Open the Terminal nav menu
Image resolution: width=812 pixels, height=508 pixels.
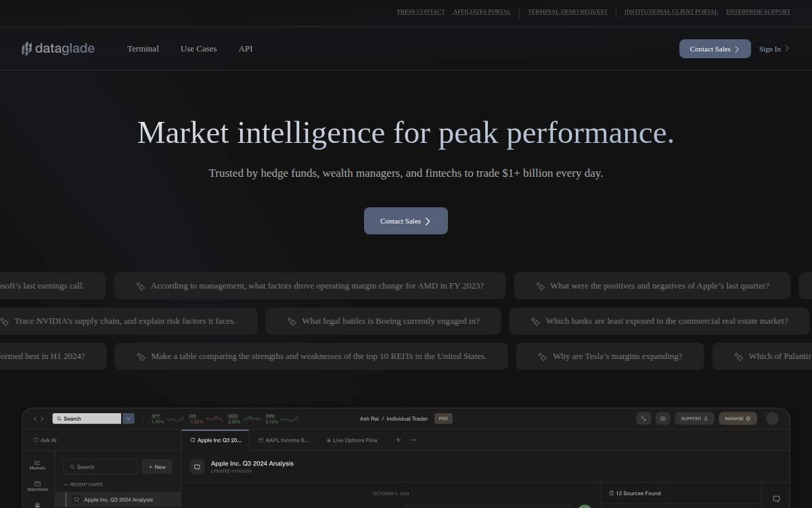143,49
